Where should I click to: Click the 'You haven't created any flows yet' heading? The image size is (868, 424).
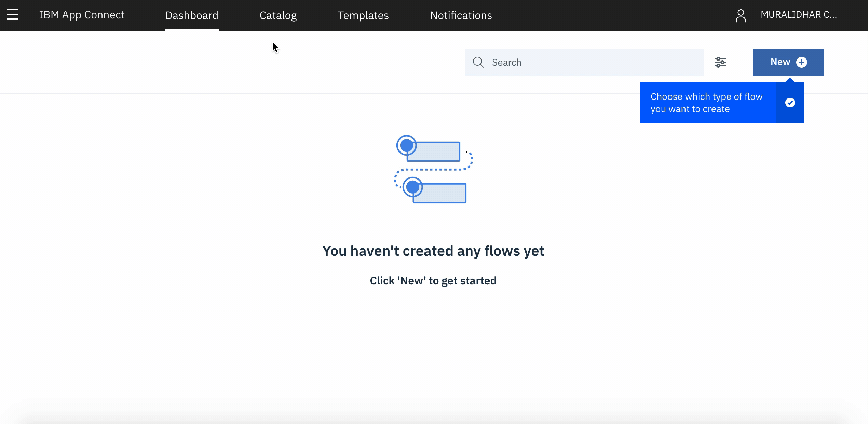(433, 251)
